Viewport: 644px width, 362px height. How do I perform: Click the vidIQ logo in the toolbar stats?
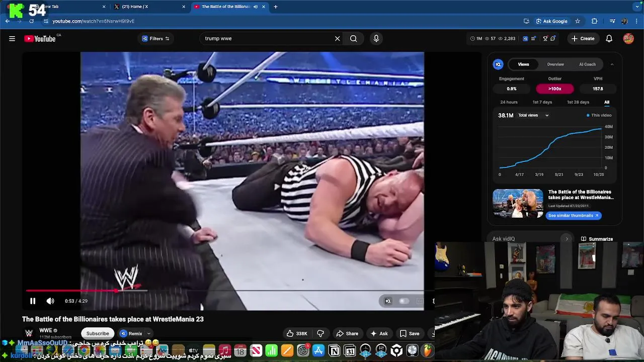click(525, 39)
